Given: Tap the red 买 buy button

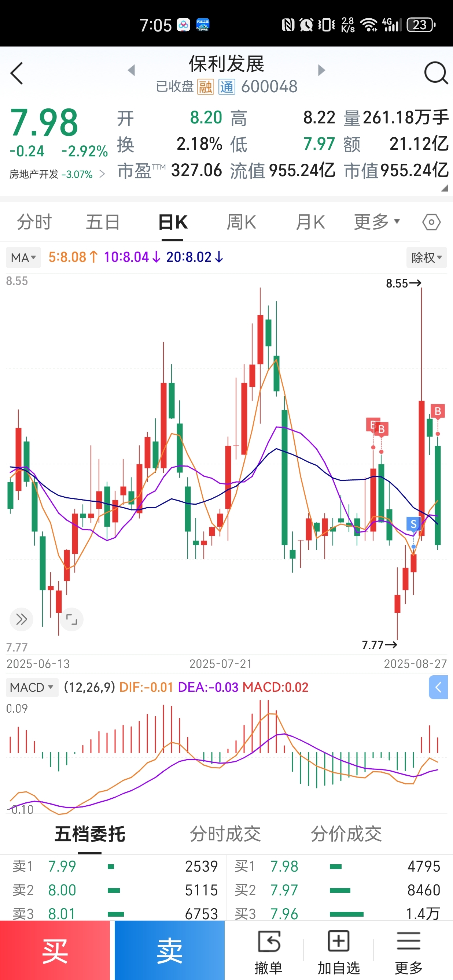Looking at the screenshot, I should pos(55,950).
